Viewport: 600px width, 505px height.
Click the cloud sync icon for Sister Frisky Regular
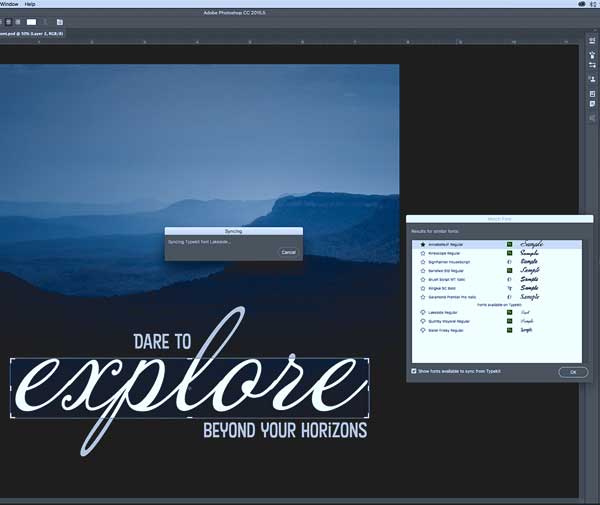tap(423, 330)
